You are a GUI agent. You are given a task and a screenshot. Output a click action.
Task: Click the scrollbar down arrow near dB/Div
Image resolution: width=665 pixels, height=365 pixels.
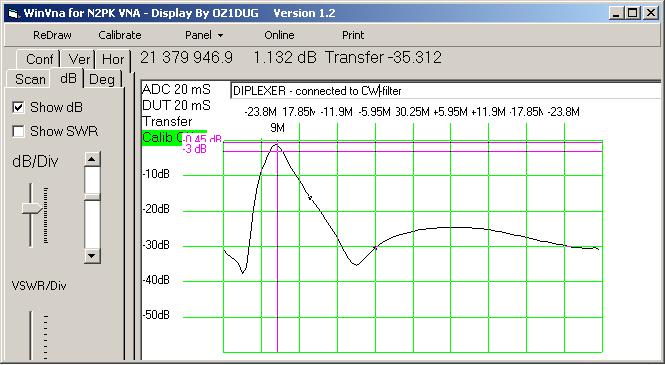pyautogui.click(x=92, y=256)
